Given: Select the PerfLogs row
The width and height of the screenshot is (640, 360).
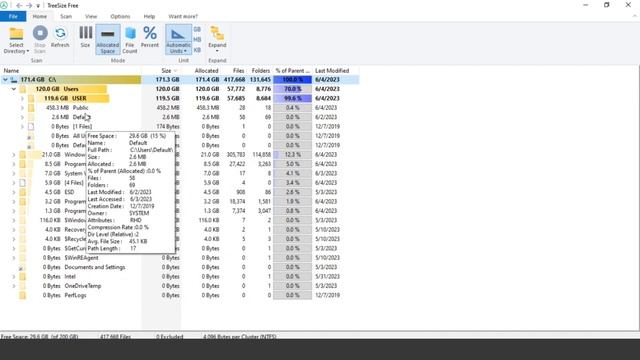Looking at the screenshot, I should pyautogui.click(x=180, y=296).
